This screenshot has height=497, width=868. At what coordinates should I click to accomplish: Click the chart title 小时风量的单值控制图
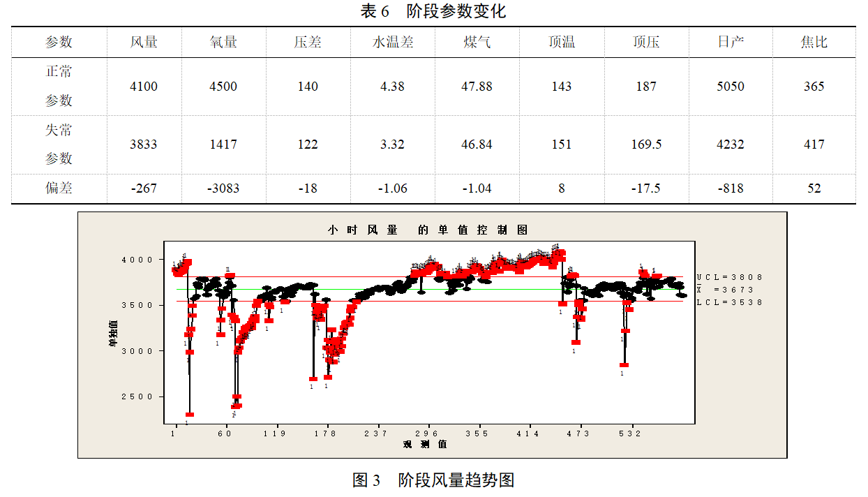428,230
